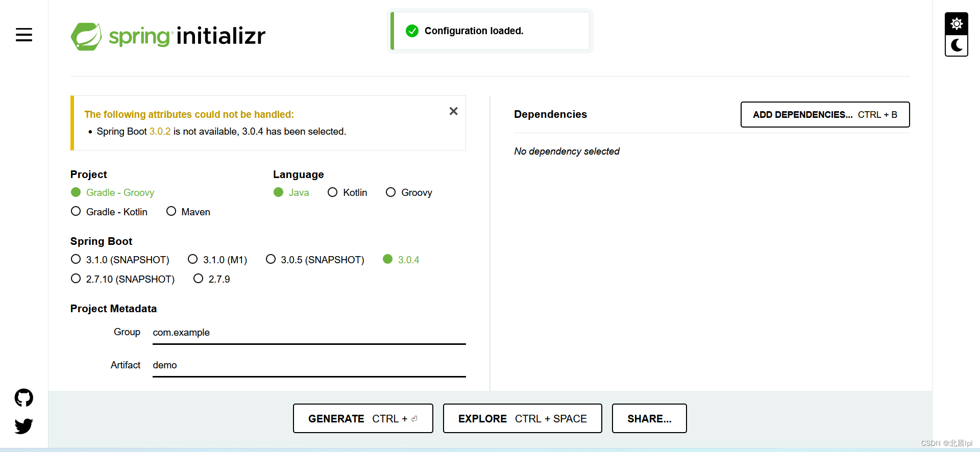
Task: Click the Configuration loaded. notification
Action: [490, 31]
